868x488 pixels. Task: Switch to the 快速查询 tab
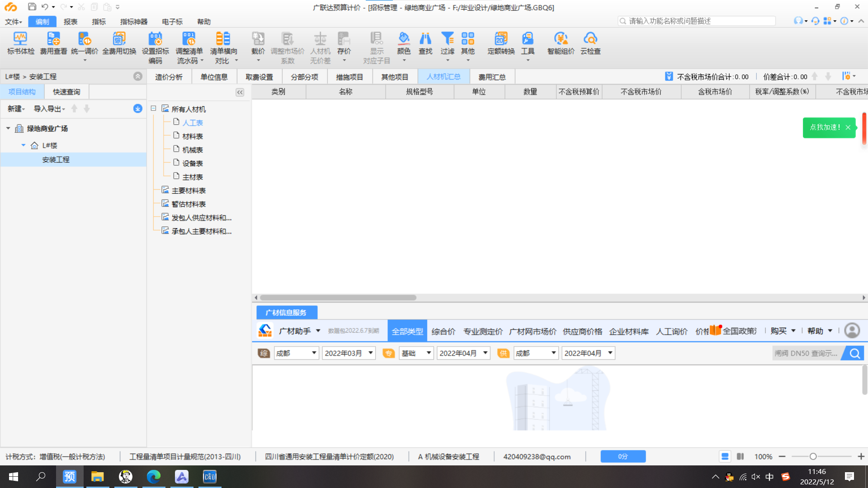click(x=66, y=92)
